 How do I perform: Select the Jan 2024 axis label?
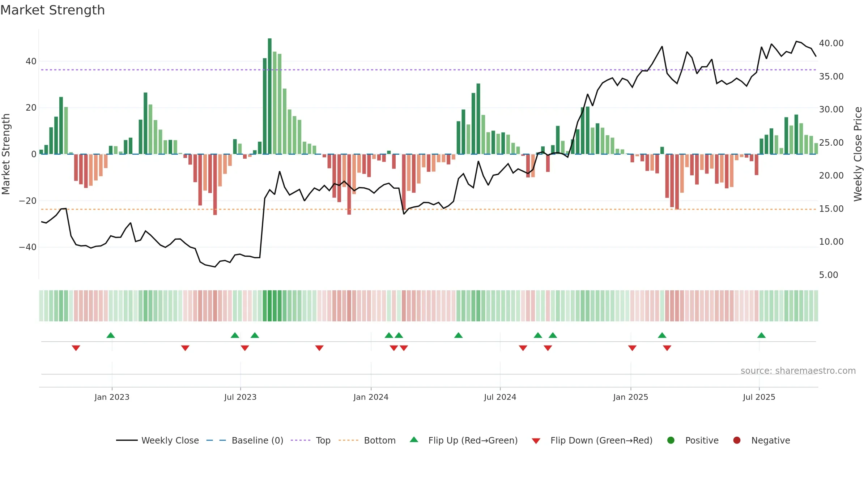point(371,397)
